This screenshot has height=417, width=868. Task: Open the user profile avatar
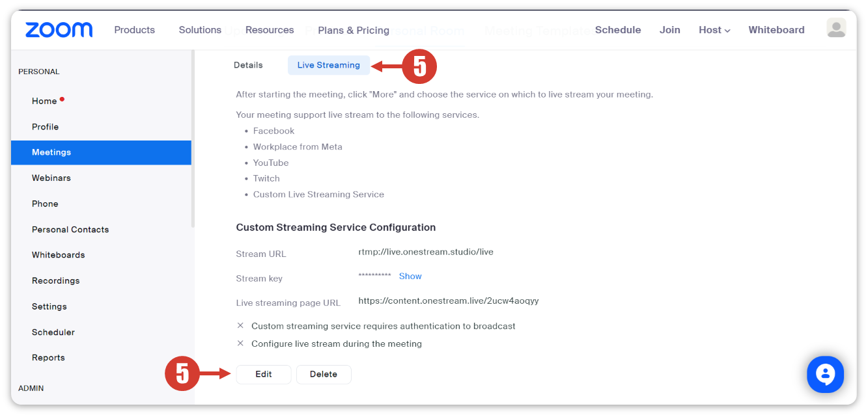pos(835,28)
